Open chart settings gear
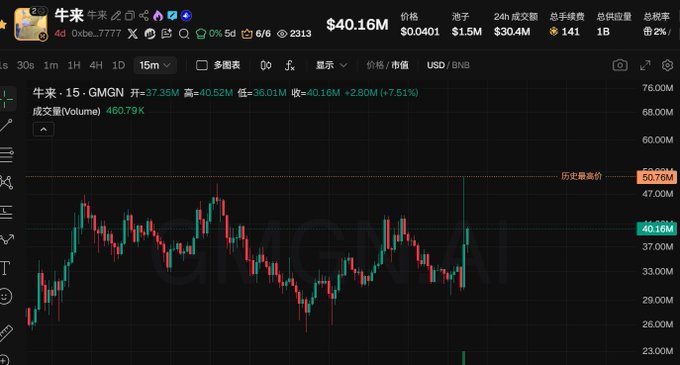This screenshot has width=680, height=365. tap(667, 65)
